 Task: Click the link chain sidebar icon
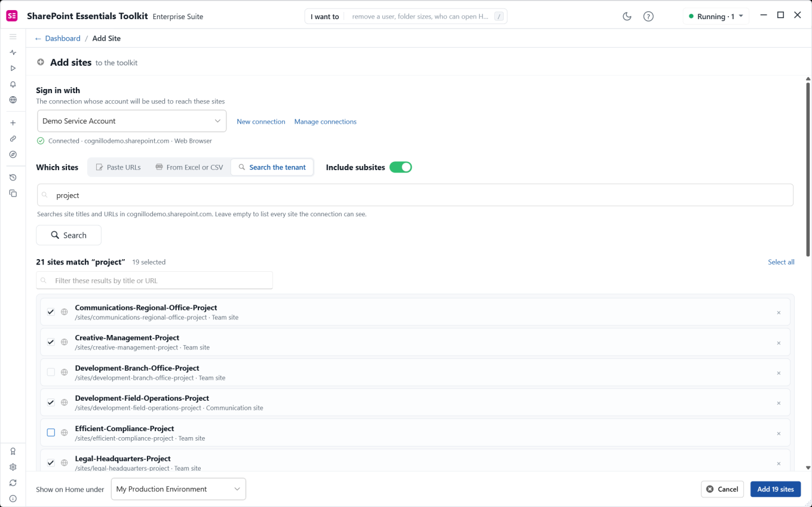click(x=13, y=139)
